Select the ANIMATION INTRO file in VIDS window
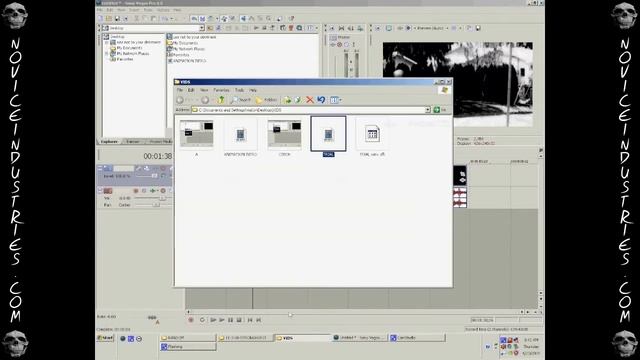The width and height of the screenshot is (640, 360). click(x=240, y=138)
